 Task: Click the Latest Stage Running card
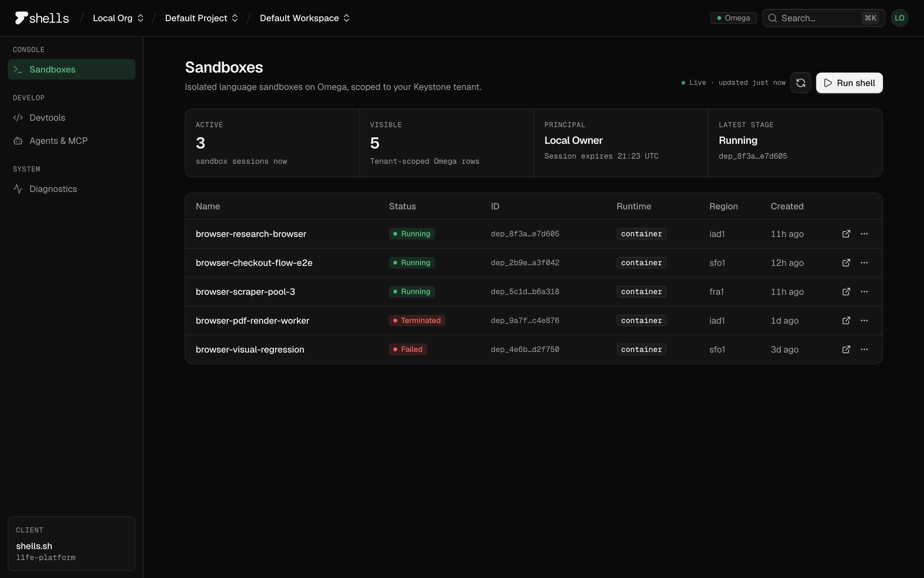click(795, 143)
